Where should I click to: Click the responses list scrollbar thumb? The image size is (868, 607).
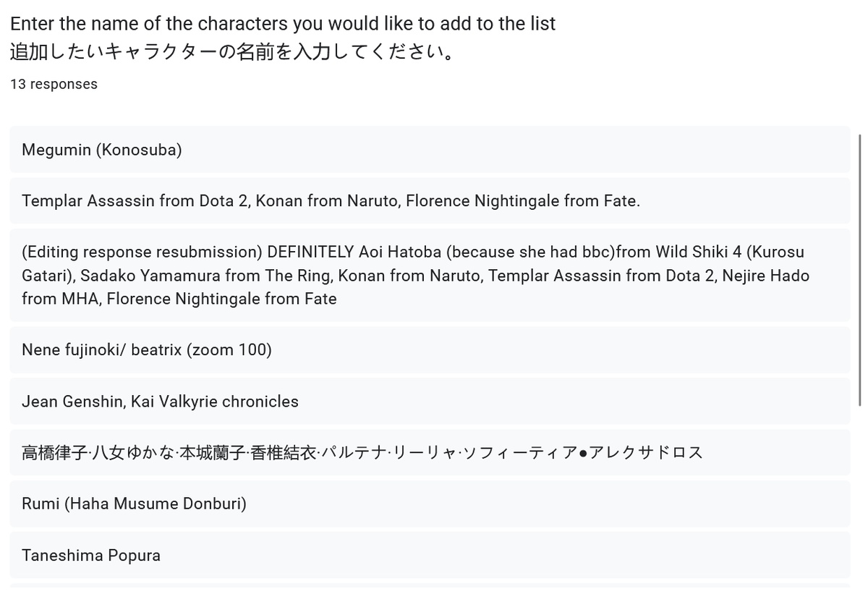pyautogui.click(x=859, y=268)
